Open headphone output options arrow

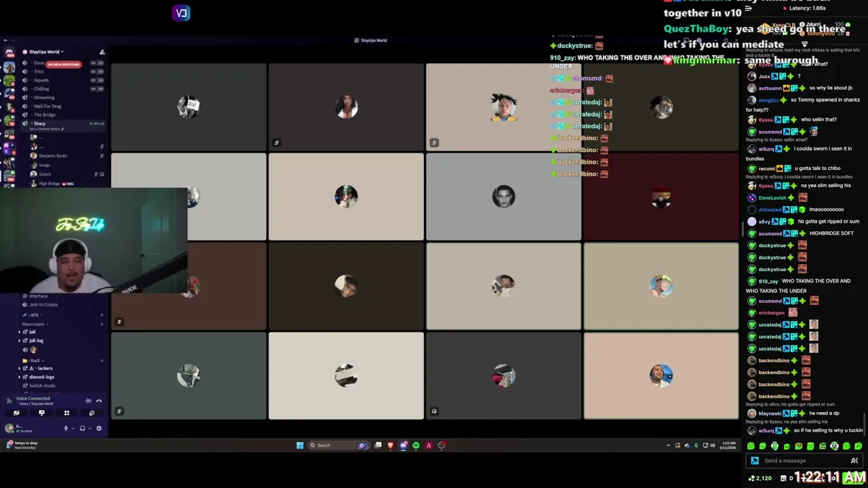click(x=89, y=428)
